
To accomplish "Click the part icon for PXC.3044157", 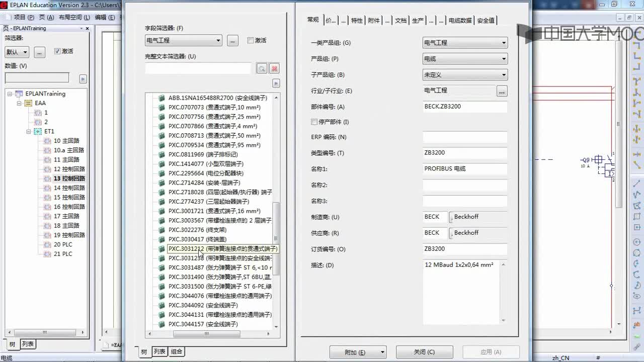I will (x=162, y=324).
